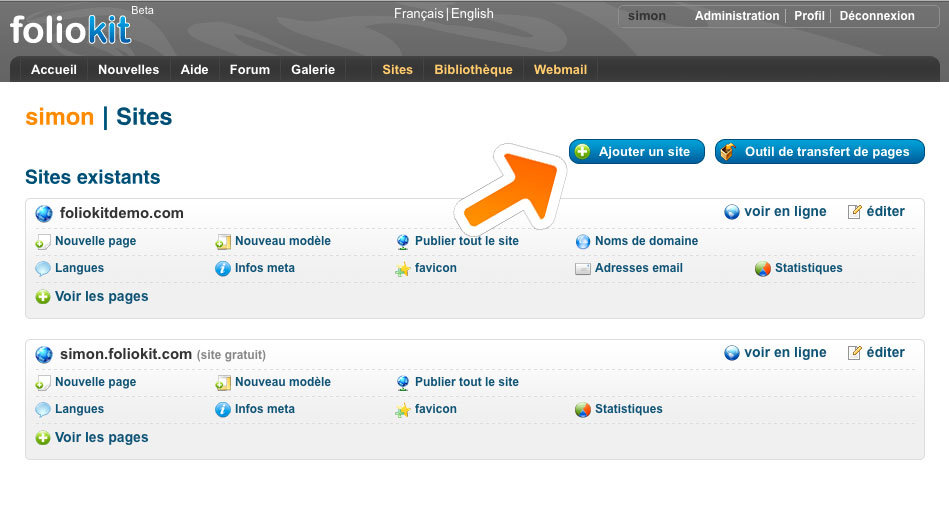Switch language to Français

(419, 13)
